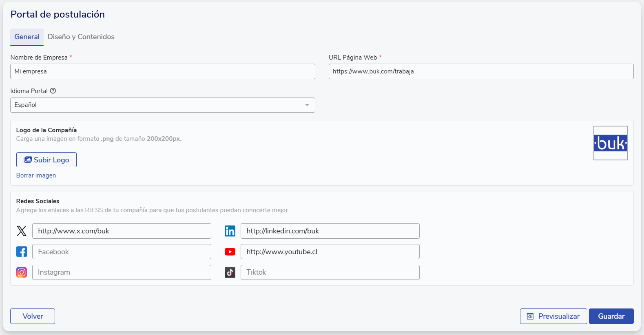This screenshot has width=644, height=335.
Task: Click the YouTube logo icon
Action: (x=230, y=252)
